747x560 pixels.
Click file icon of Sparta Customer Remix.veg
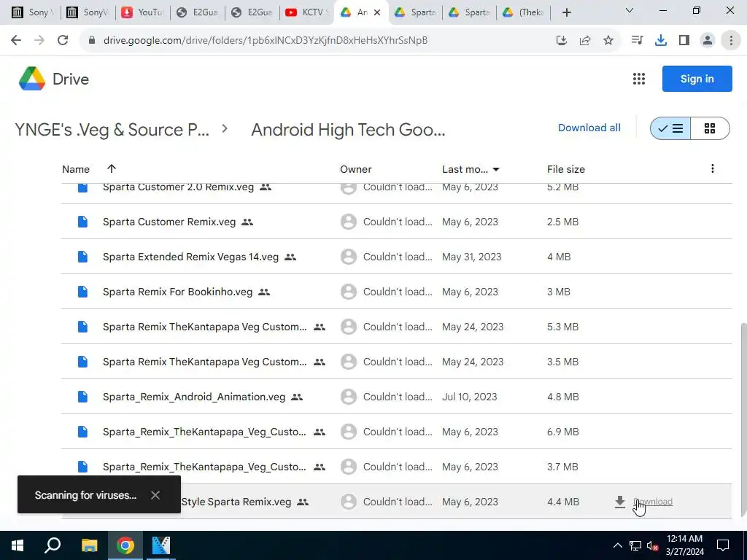tap(82, 222)
